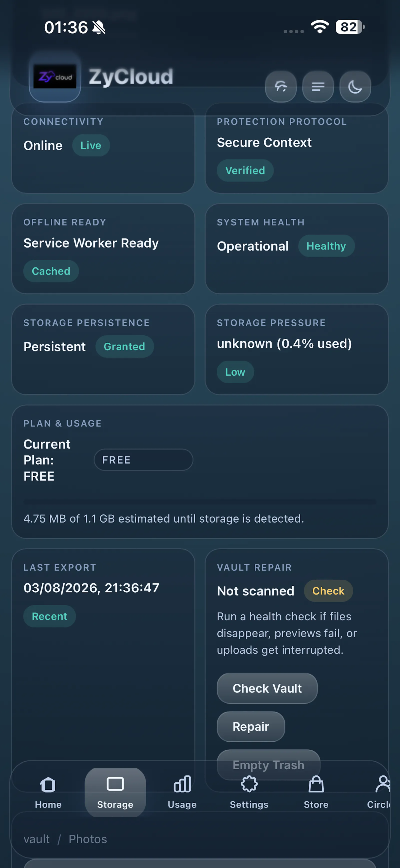400x868 pixels.
Task: Tap the Live connectivity badge
Action: click(x=91, y=145)
